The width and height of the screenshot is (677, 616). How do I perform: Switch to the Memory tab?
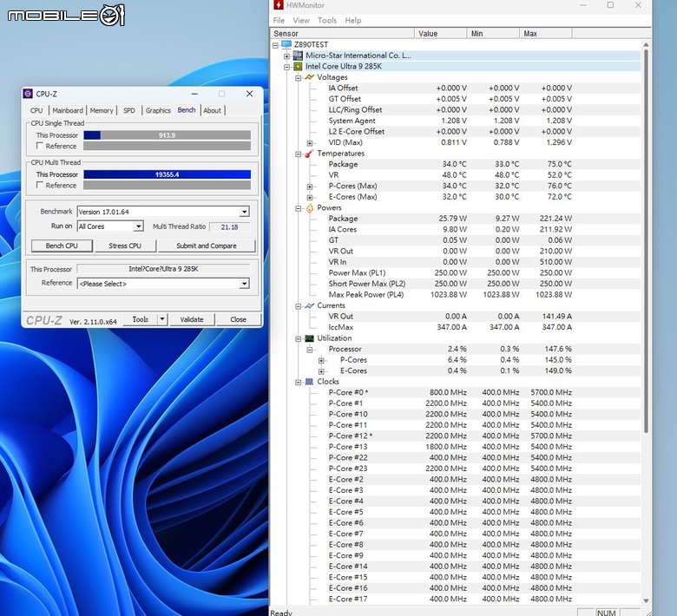pos(102,110)
